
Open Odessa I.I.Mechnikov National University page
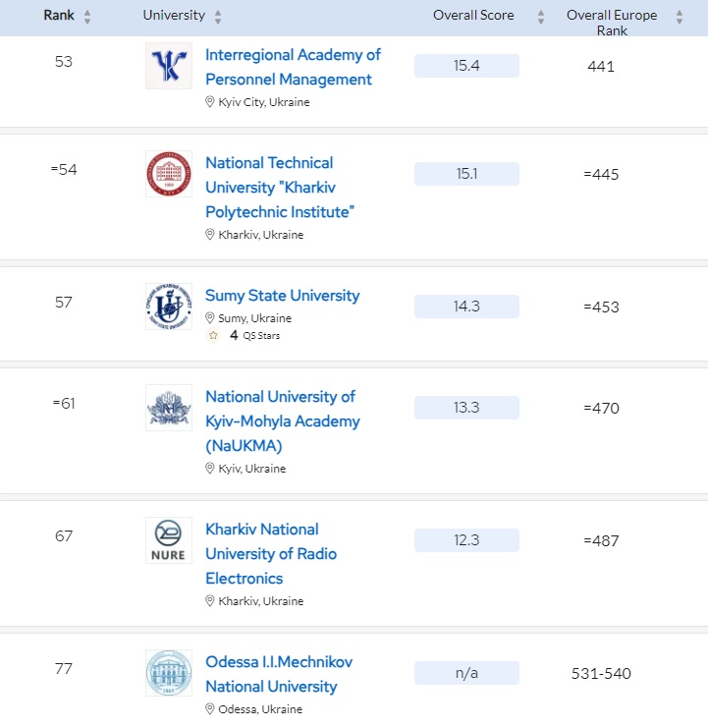(x=278, y=673)
